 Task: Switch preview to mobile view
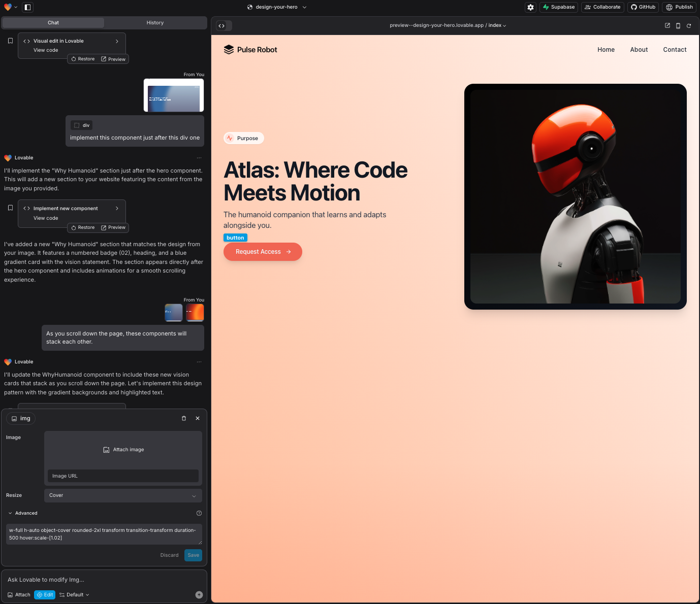click(x=678, y=25)
